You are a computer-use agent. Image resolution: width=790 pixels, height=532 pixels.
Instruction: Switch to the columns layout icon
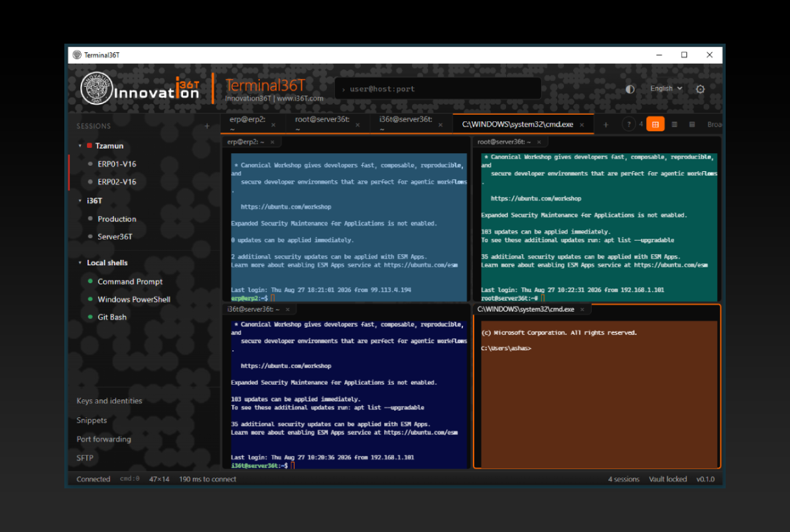pyautogui.click(x=674, y=125)
